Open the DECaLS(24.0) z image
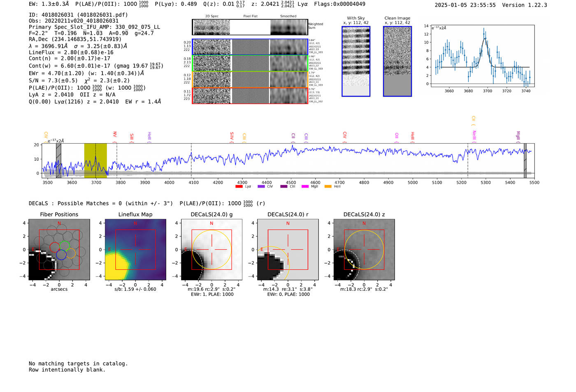Viewport: 576px width, 392px height. (x=364, y=250)
